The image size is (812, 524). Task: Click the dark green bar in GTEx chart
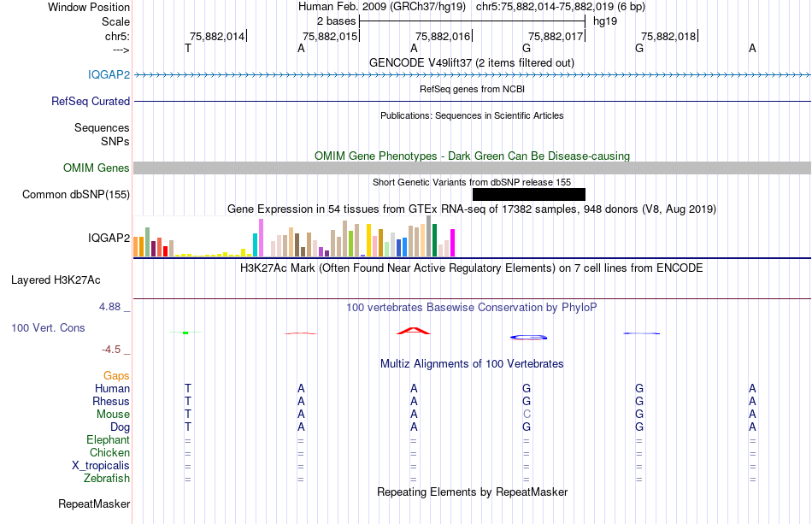tap(434, 240)
